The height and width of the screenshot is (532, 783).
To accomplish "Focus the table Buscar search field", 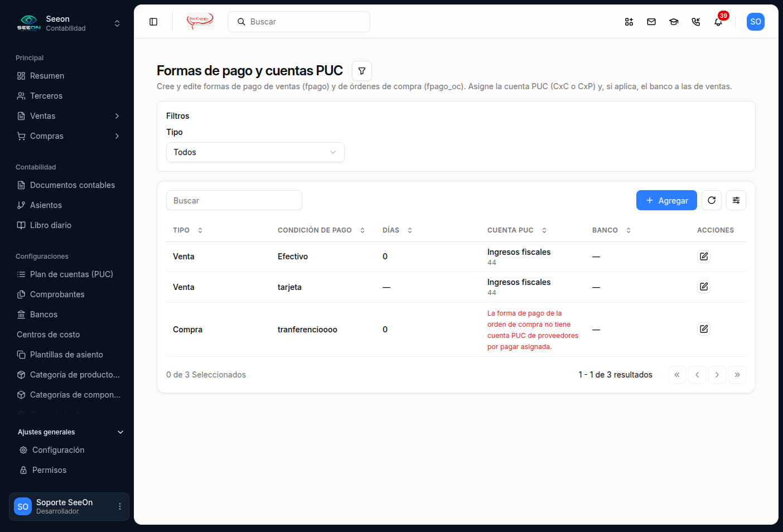I will point(234,200).
